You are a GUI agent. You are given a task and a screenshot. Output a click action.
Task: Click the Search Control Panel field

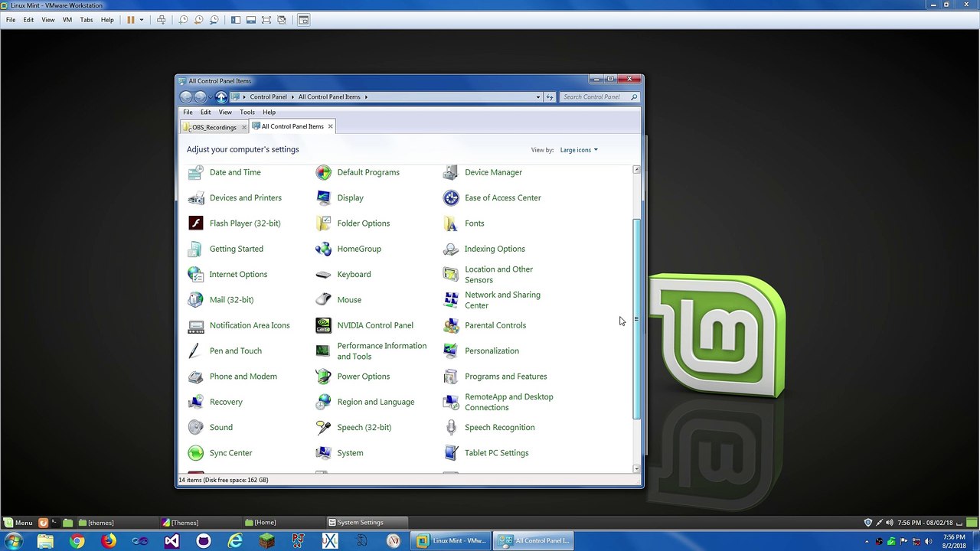pyautogui.click(x=599, y=97)
